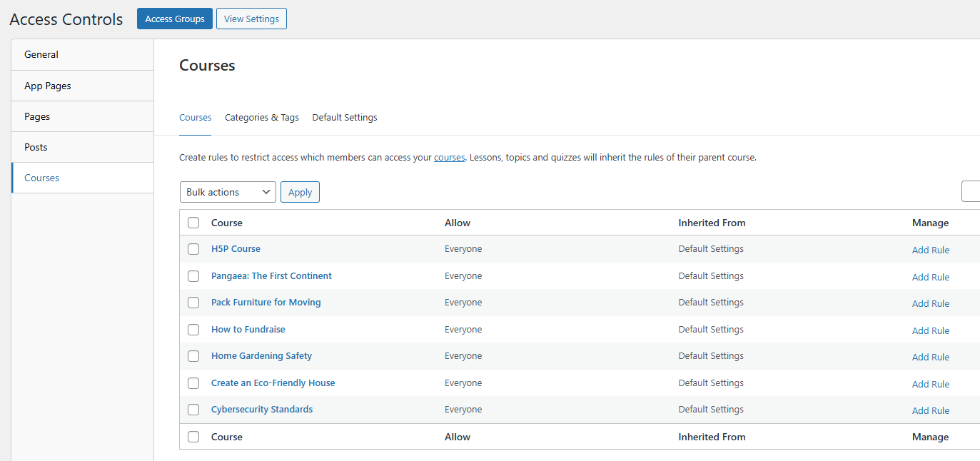Open the Home Gardening Safety course
Viewport: 980px width, 461px height.
point(261,355)
